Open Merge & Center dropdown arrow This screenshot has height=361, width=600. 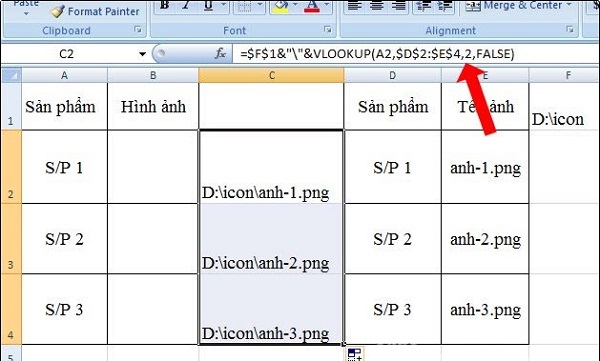(x=569, y=5)
